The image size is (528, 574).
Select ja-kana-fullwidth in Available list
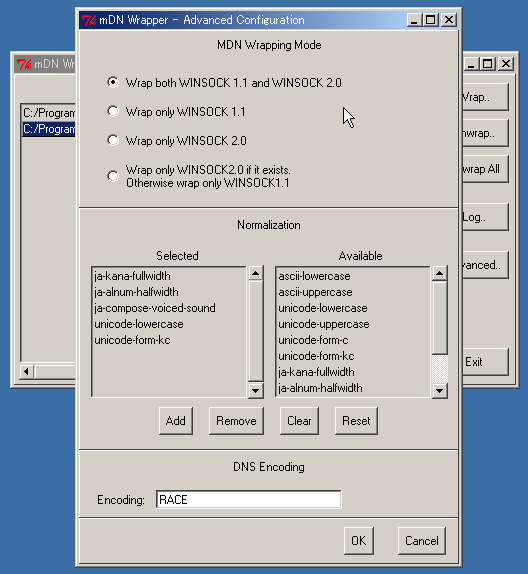[x=316, y=372]
